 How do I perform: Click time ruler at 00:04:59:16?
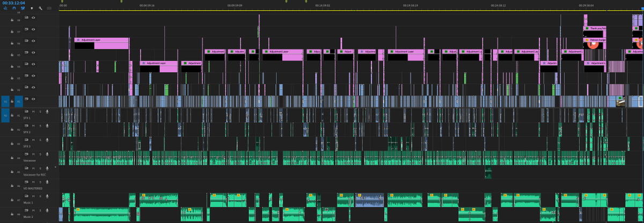(147, 5)
